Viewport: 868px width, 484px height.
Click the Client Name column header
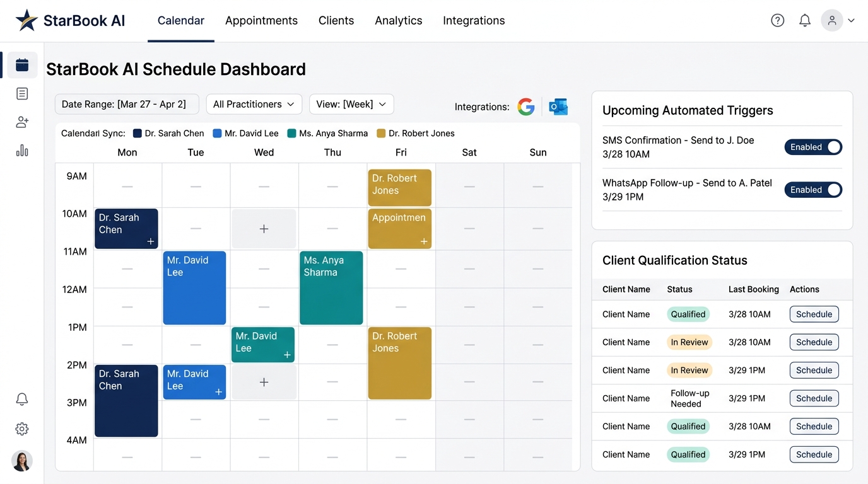[626, 289]
